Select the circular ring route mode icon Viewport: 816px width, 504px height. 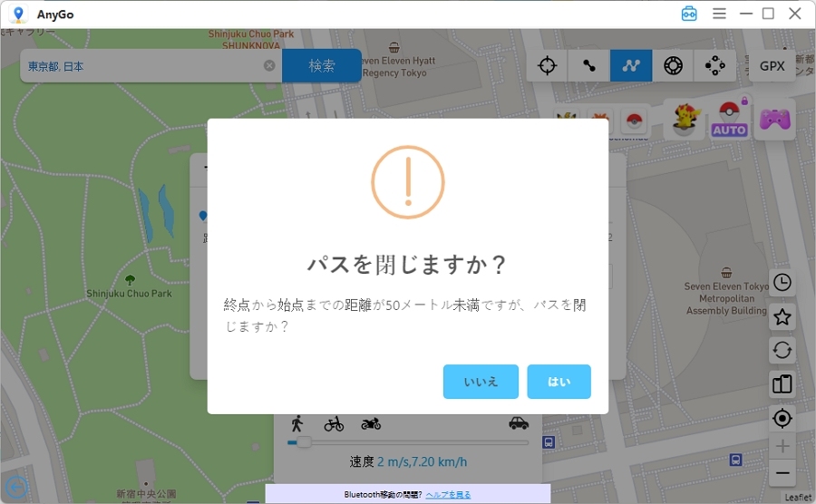point(673,65)
